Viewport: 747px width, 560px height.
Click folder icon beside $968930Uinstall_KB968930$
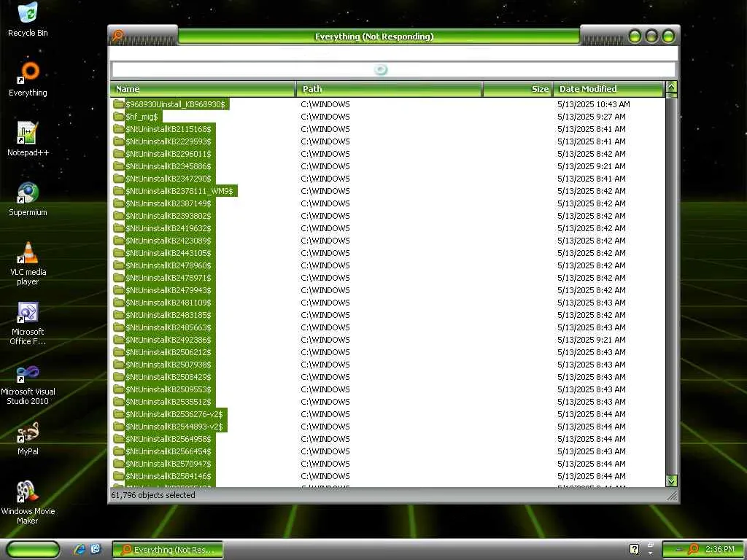point(119,104)
